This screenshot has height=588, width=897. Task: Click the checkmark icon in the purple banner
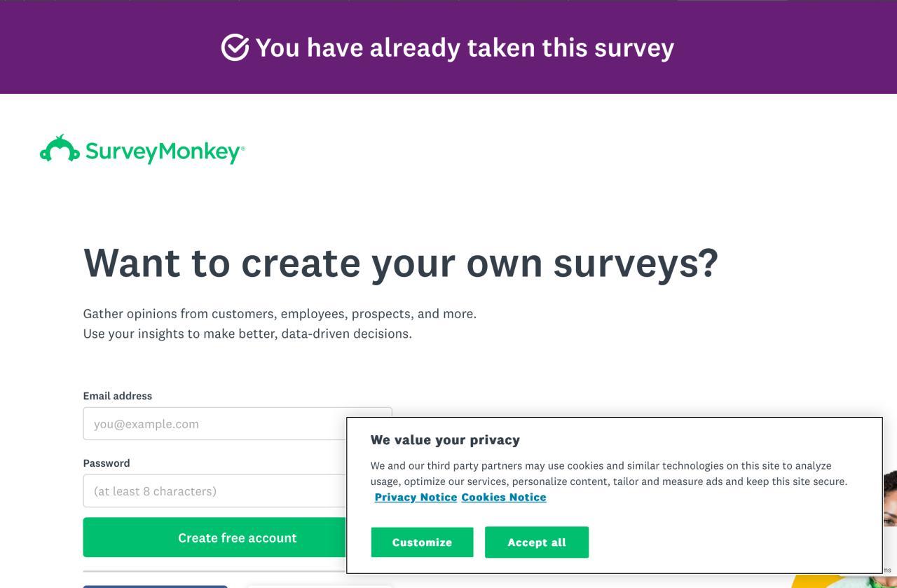point(235,48)
